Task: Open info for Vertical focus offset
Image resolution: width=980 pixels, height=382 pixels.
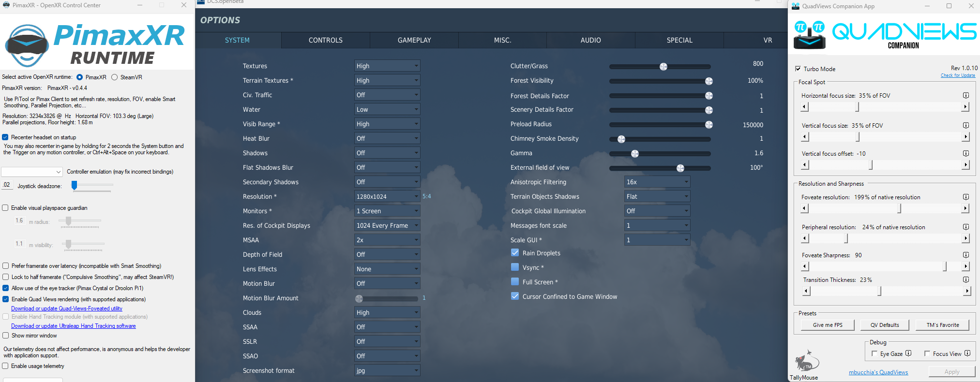Action: pyautogui.click(x=965, y=153)
